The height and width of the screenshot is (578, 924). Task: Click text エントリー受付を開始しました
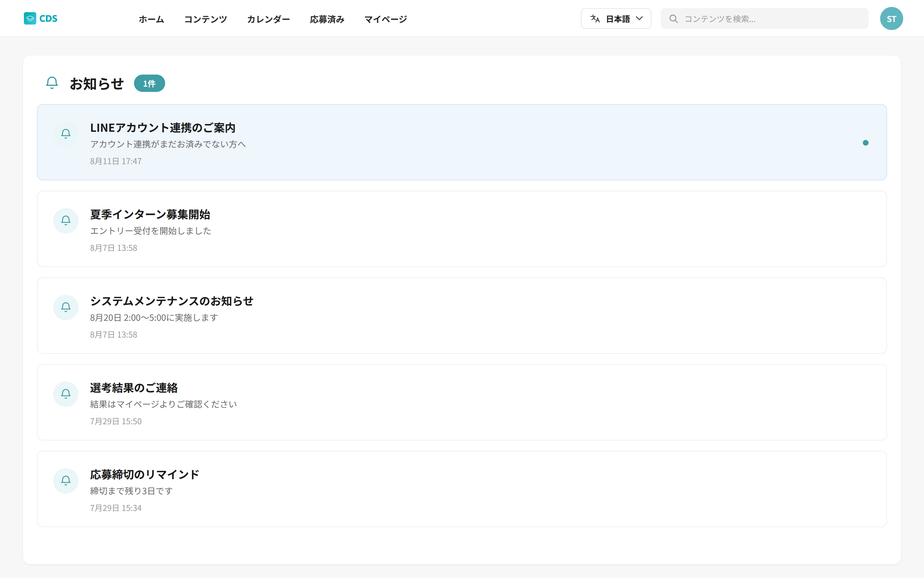(x=151, y=231)
